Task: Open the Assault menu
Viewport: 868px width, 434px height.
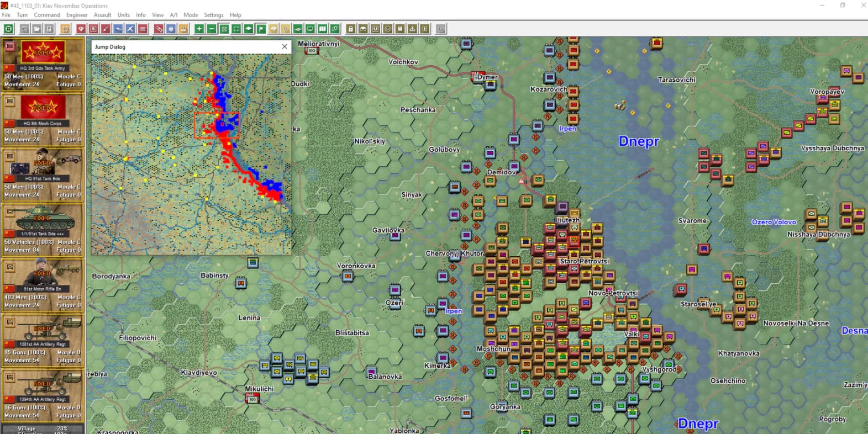Action: tap(102, 15)
